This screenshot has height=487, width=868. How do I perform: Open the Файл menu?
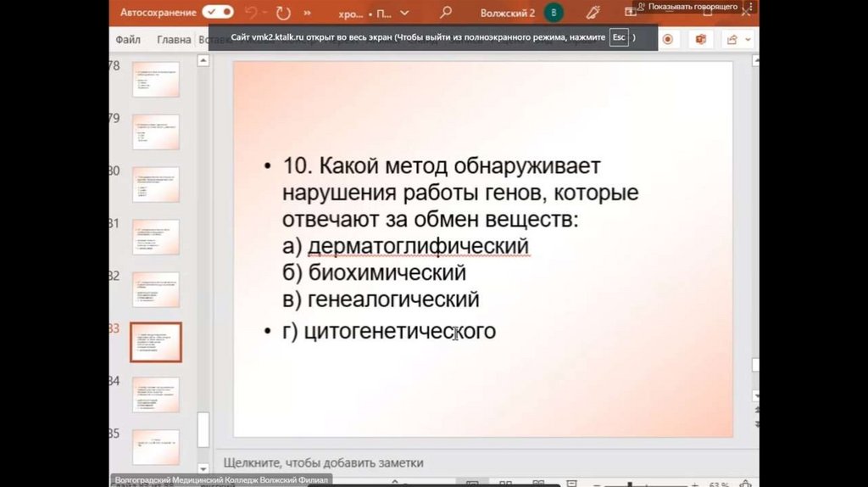128,39
